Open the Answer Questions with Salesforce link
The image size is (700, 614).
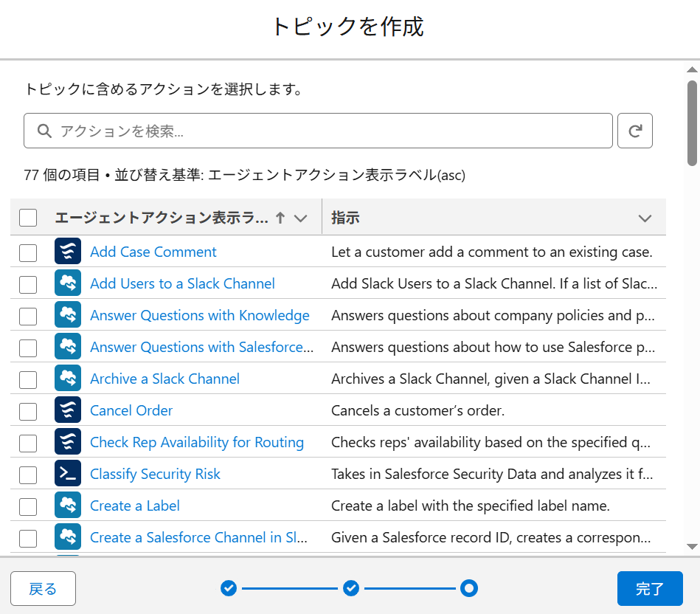[202, 347]
